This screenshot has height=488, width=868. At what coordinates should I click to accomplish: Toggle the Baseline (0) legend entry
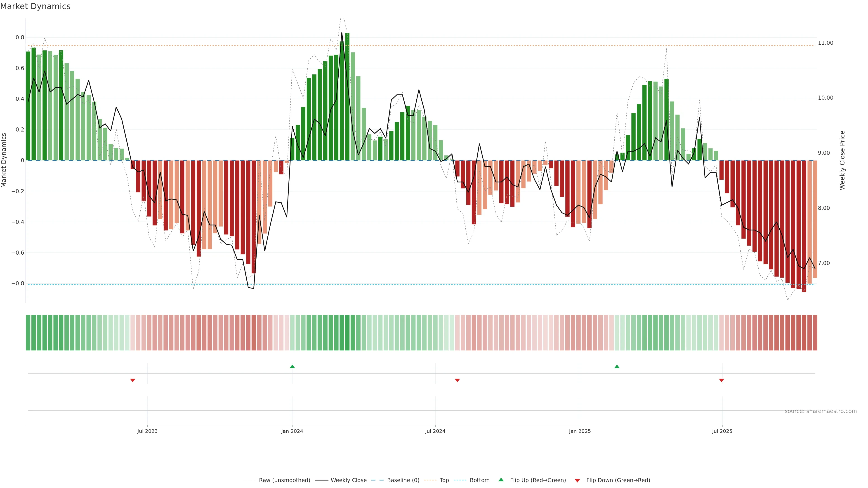click(403, 480)
